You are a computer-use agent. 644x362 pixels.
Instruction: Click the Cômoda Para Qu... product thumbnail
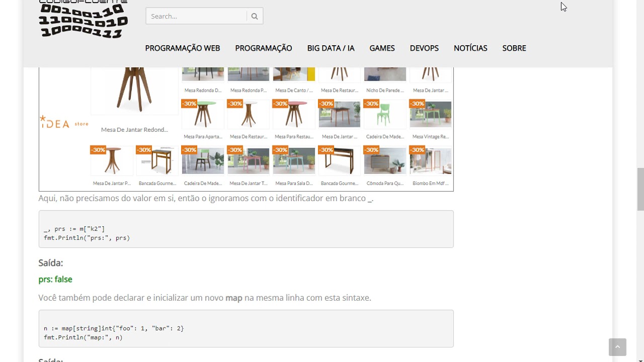click(x=385, y=160)
